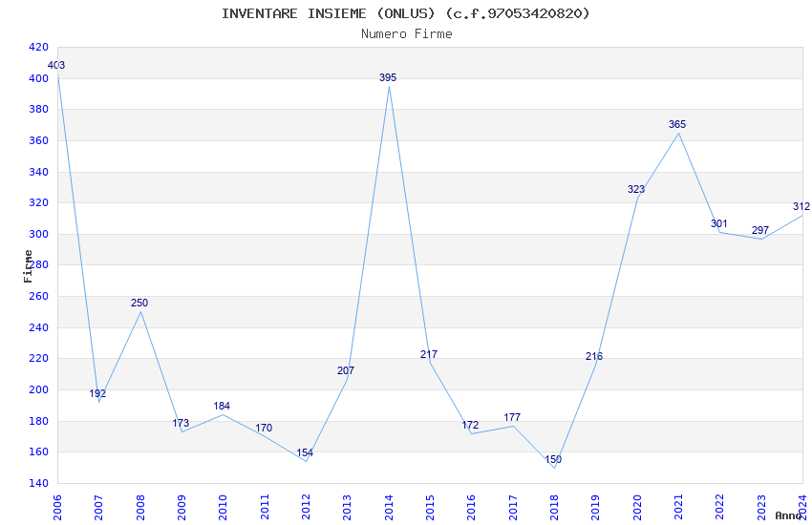812x525 pixels.
Task: Select data label 216 for 2019
Action: (x=594, y=356)
